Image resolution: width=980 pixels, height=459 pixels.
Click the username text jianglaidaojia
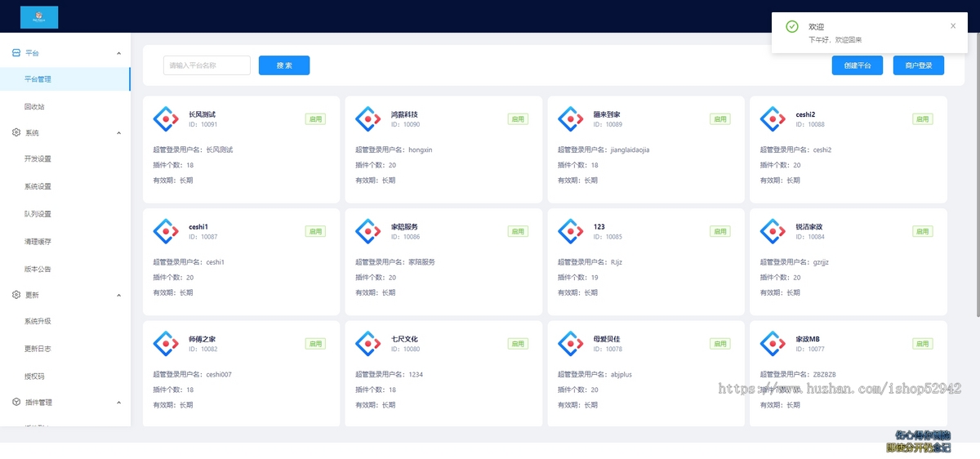click(x=630, y=150)
